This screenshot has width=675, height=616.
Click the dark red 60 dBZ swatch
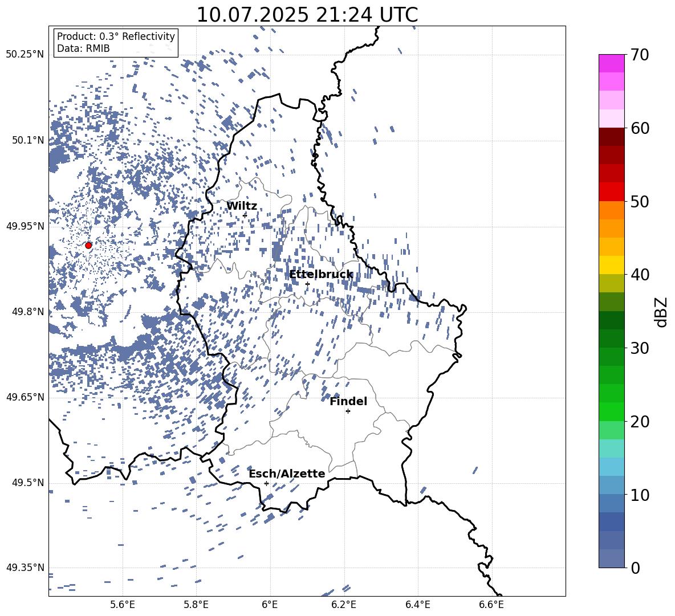click(611, 137)
